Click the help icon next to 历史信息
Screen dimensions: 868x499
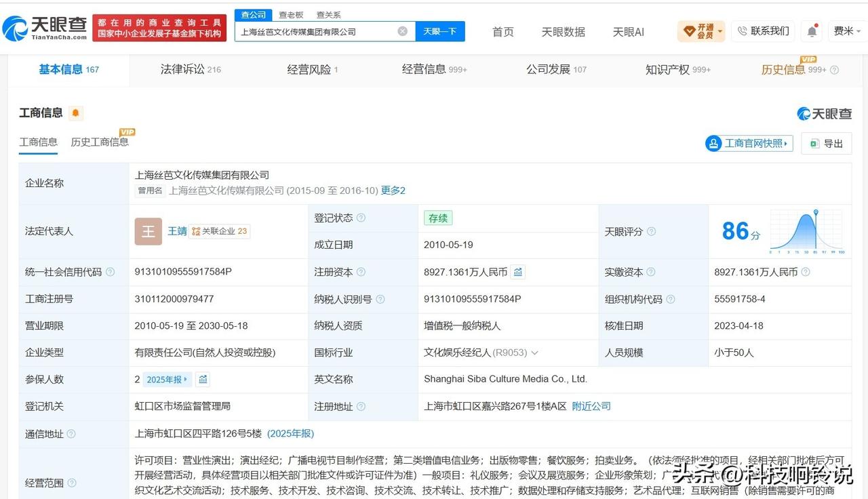coord(834,70)
